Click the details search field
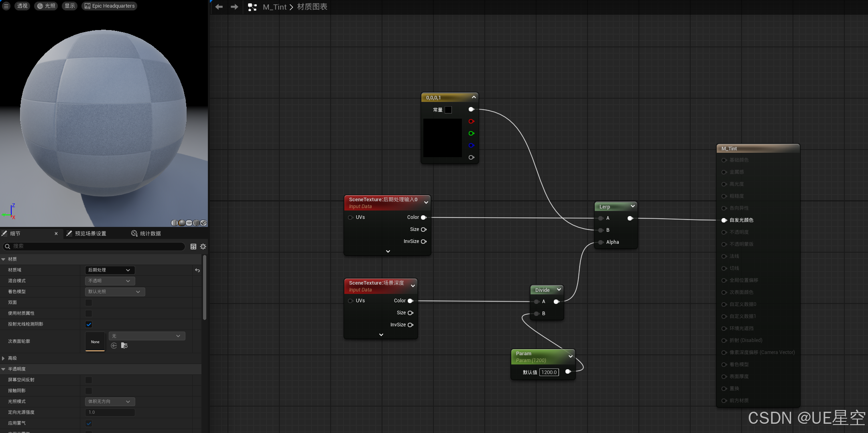This screenshot has width=868, height=433. click(x=94, y=246)
